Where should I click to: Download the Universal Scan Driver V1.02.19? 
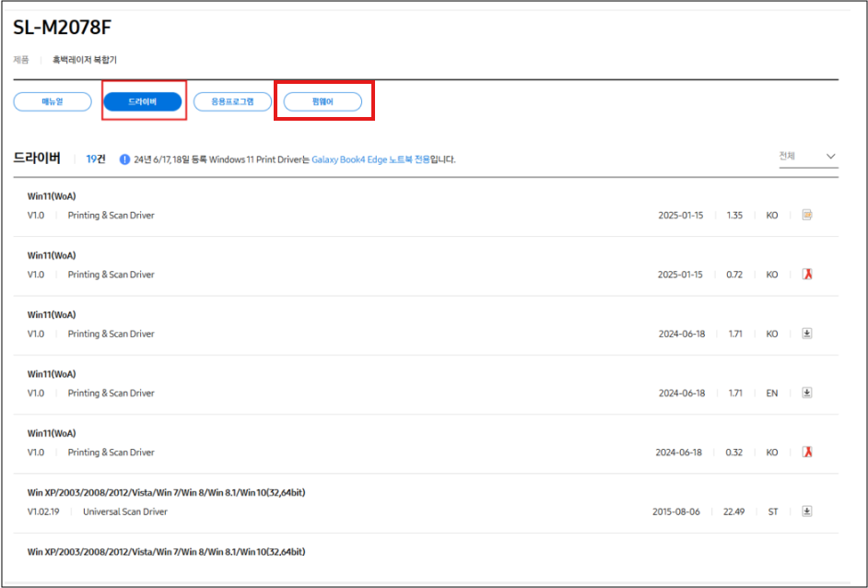click(807, 511)
